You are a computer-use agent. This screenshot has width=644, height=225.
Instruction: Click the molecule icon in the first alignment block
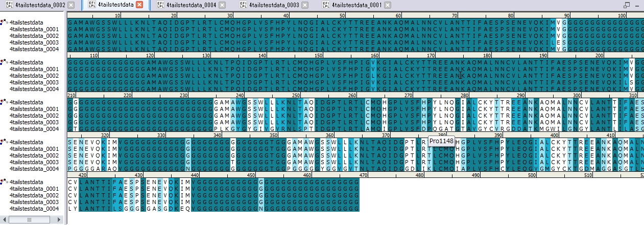4,22
